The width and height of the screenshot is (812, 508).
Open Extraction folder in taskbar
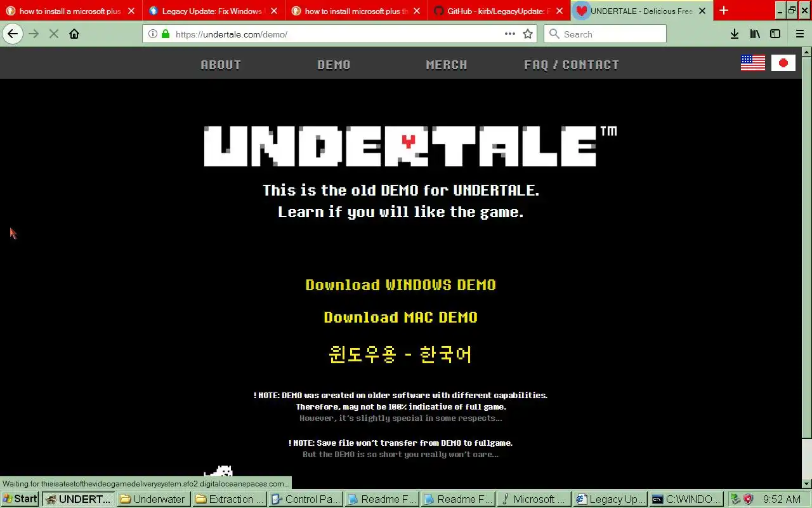(229, 499)
